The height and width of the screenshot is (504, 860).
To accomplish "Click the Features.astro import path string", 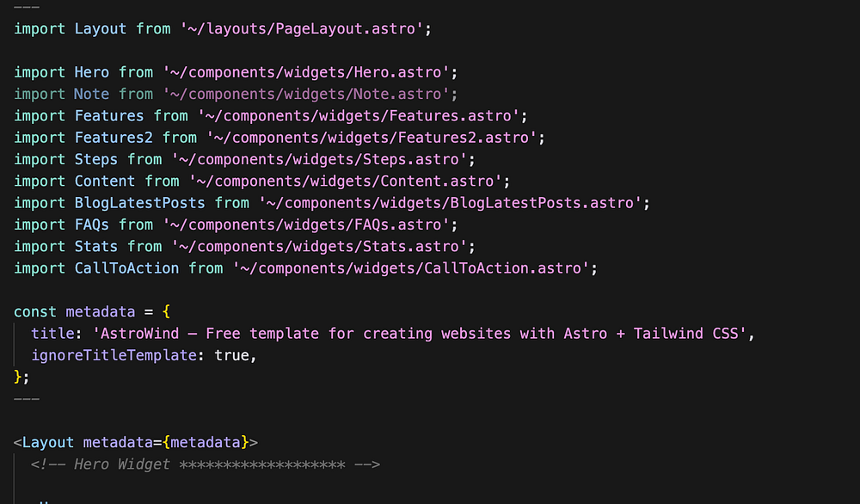I will click(x=361, y=115).
